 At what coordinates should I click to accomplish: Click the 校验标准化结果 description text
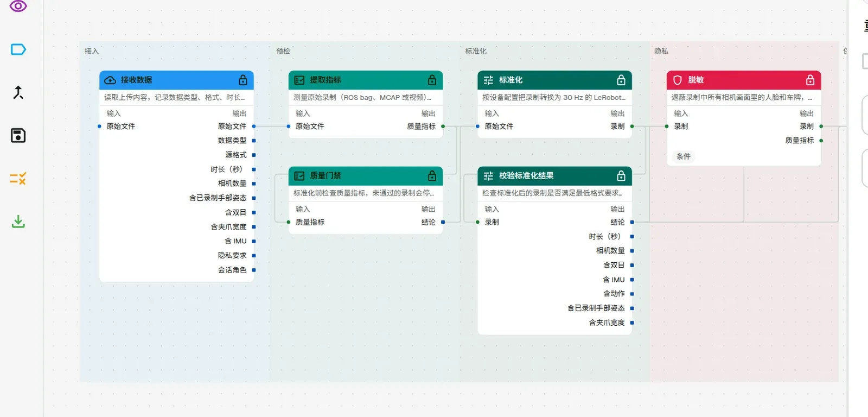pos(553,193)
